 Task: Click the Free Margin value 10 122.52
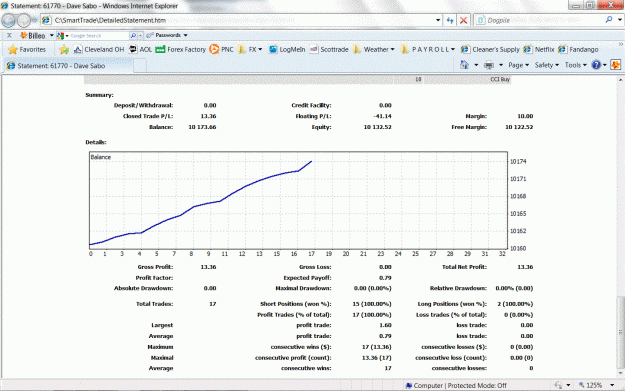[519, 127]
